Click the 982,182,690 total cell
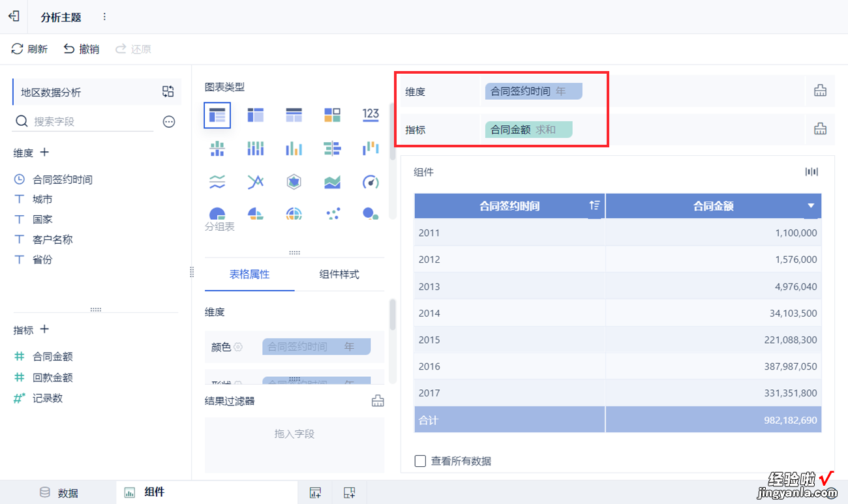Screen dimensions: 848x504 714,420
